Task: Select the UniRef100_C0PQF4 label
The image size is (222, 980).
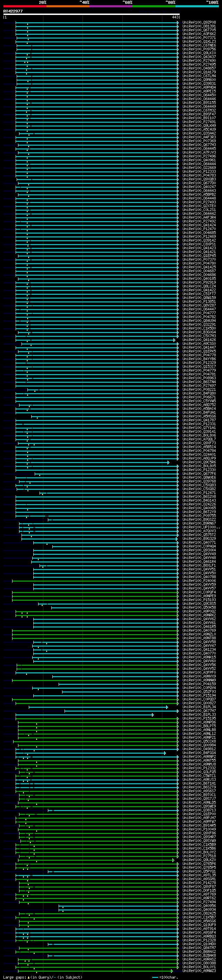Action: click(x=199, y=592)
